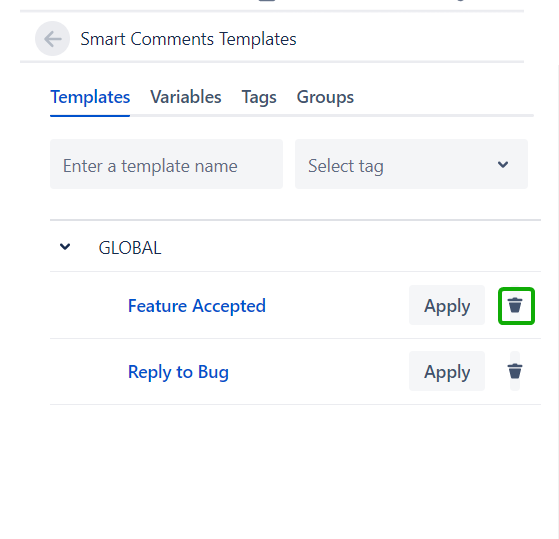
Task: Open the Select tag dropdown
Action: coord(411,164)
